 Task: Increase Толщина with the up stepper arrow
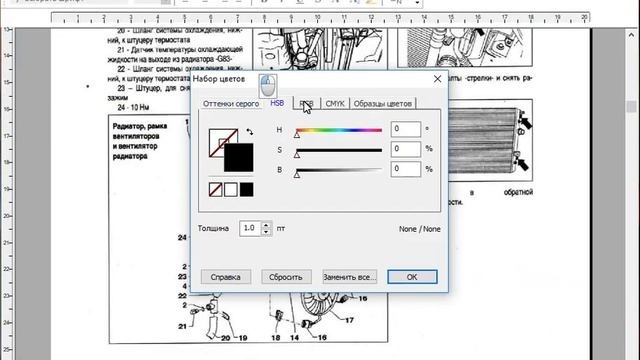click(x=266, y=225)
